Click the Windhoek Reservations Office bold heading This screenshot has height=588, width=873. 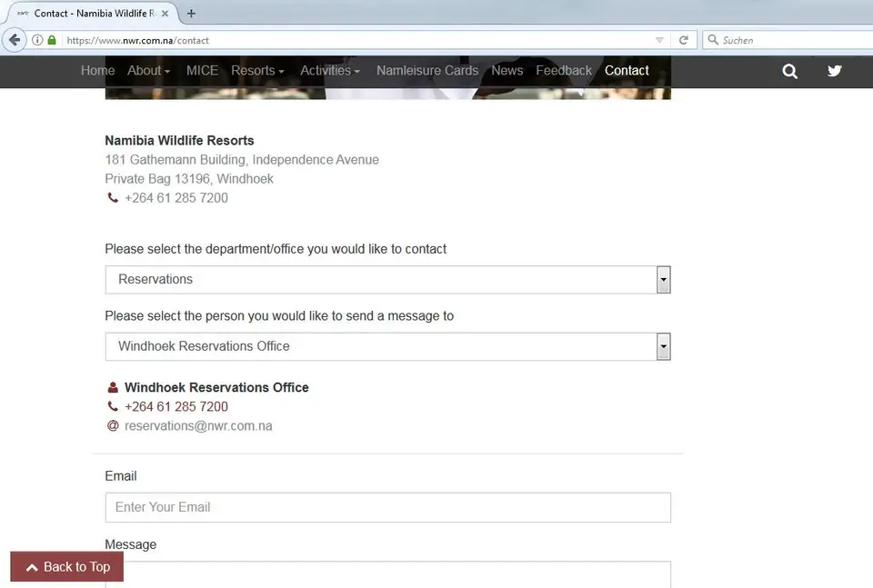216,387
